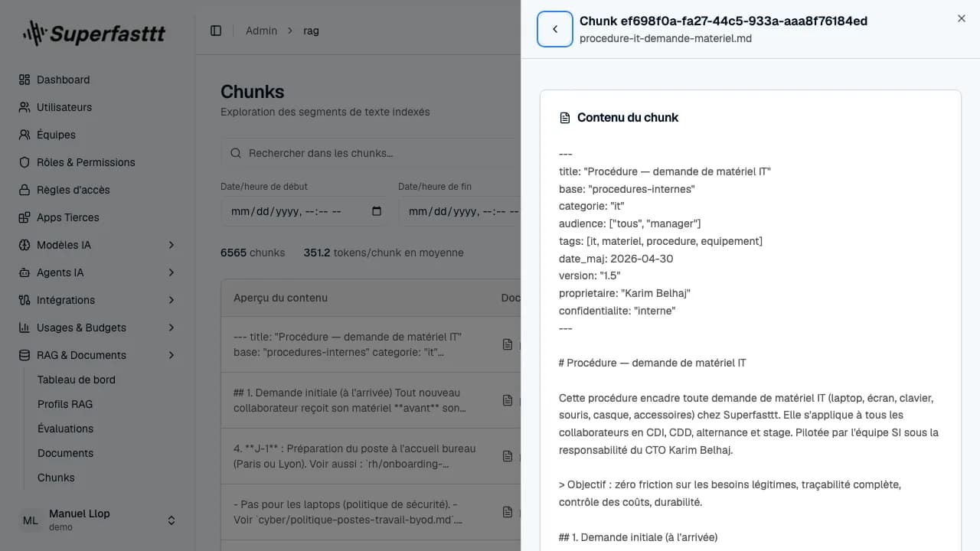Viewport: 980px width, 551px height.
Task: Click the Agents IA robot icon
Action: pyautogui.click(x=24, y=272)
